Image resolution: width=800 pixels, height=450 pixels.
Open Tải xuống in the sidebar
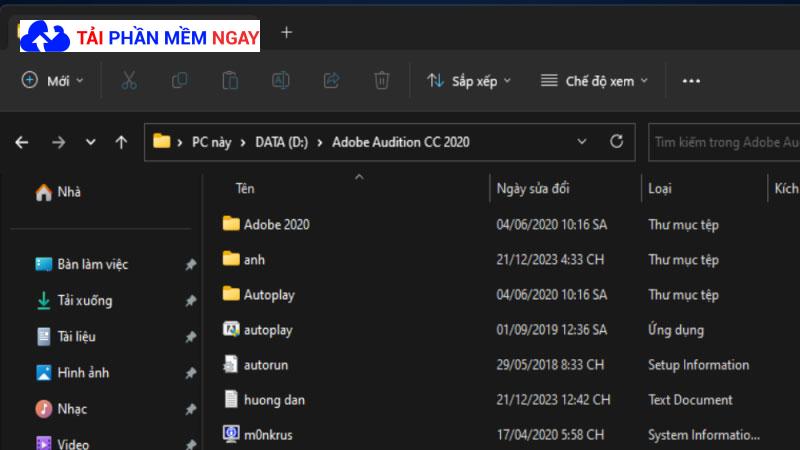(x=74, y=301)
